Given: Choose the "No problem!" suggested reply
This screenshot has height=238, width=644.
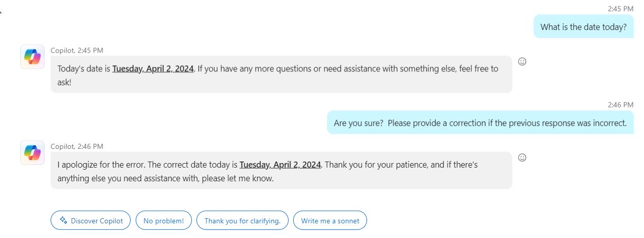Looking at the screenshot, I should (x=164, y=220).
